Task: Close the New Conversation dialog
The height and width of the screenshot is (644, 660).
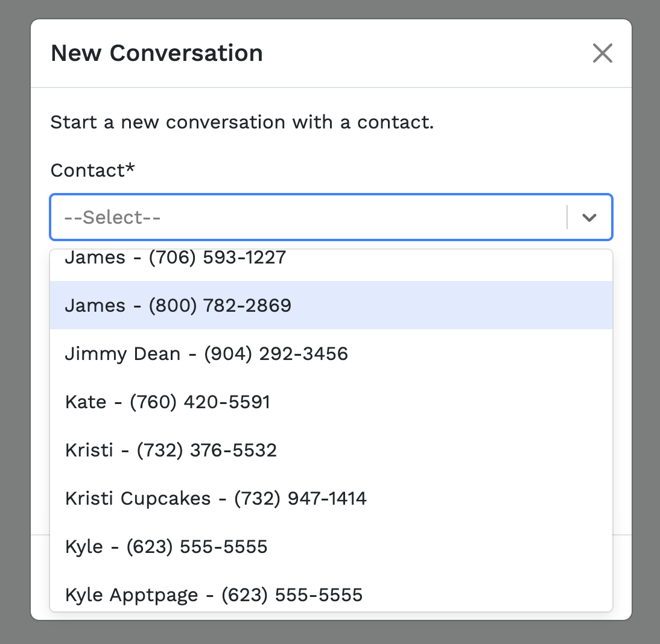Action: (x=602, y=53)
